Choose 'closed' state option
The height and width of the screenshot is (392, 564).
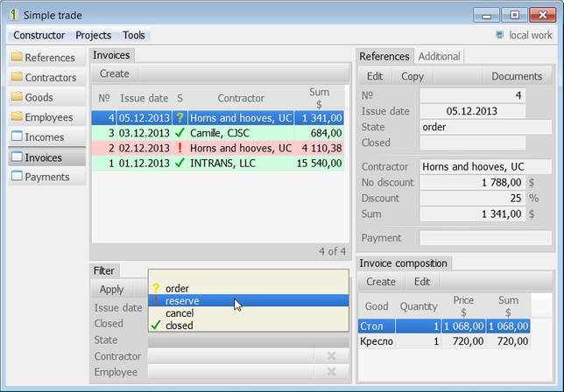coord(248,325)
